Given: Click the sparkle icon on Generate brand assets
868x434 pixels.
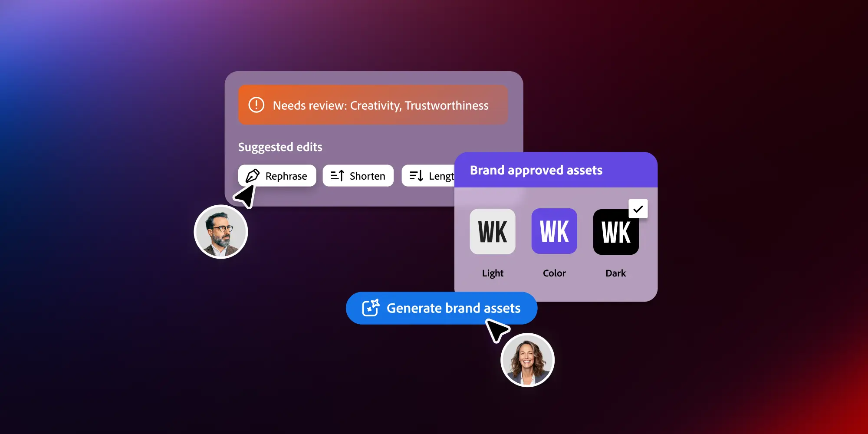Looking at the screenshot, I should click(x=371, y=308).
